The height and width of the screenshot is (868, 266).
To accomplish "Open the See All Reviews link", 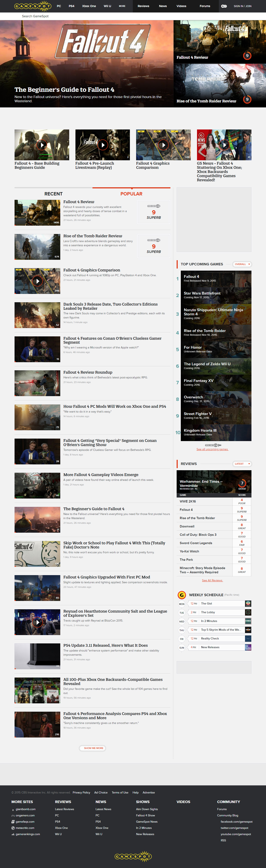I will coord(213,580).
